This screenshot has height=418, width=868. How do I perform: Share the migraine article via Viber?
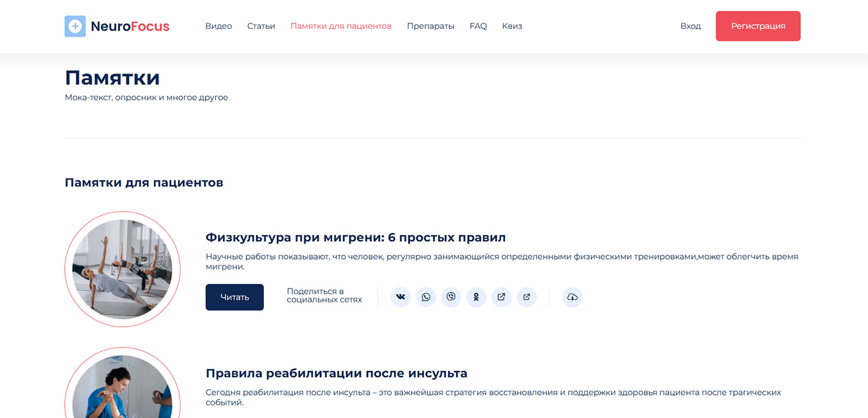[451, 297]
